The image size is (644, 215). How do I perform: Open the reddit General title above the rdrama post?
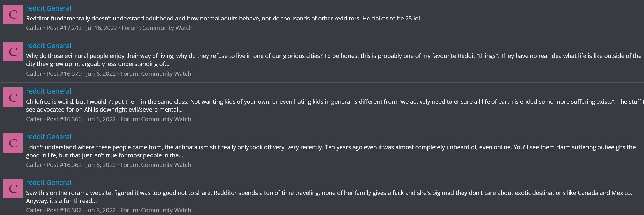48,183
